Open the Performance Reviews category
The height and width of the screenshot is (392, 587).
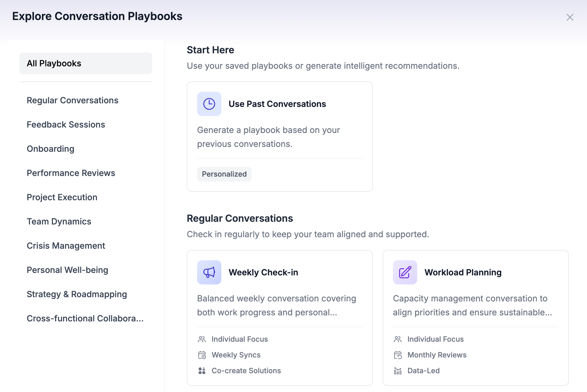(x=71, y=173)
